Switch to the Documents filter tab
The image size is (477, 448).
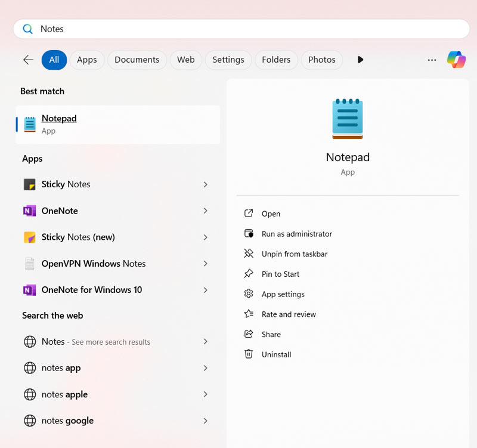pyautogui.click(x=137, y=60)
